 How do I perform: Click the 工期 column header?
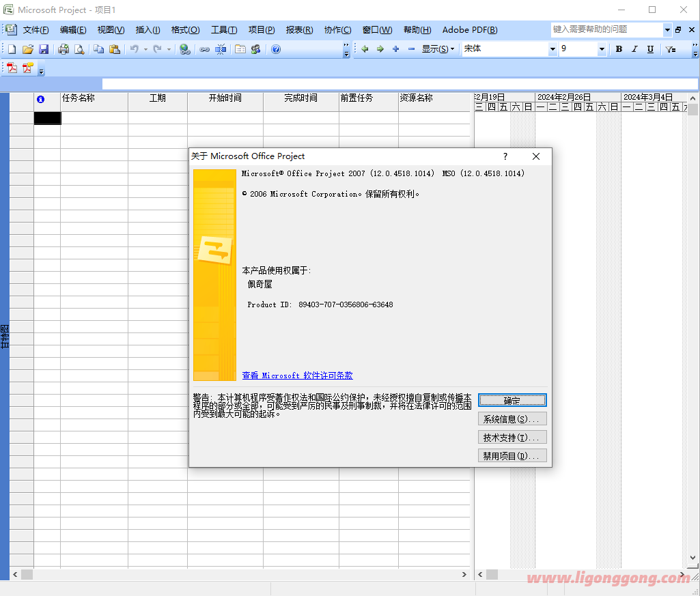click(158, 102)
